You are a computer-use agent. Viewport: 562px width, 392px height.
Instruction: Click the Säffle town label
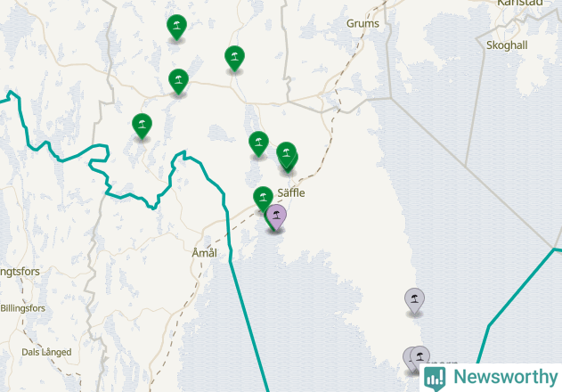291,193
